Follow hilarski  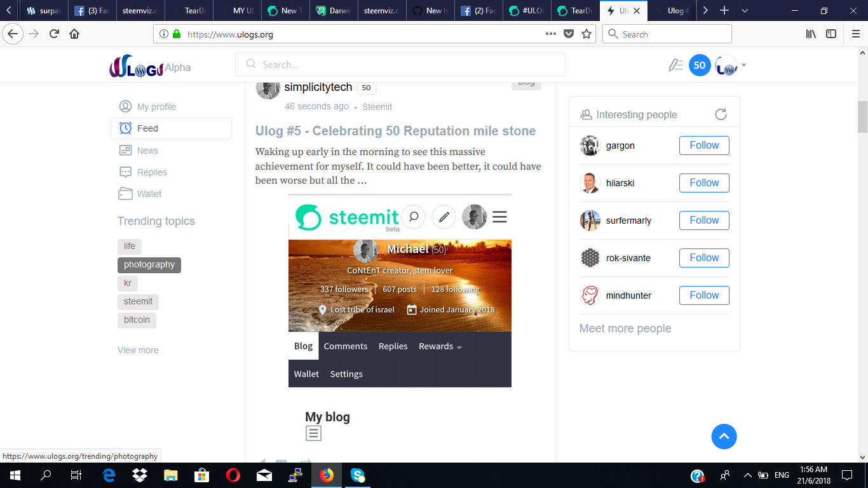(x=704, y=183)
